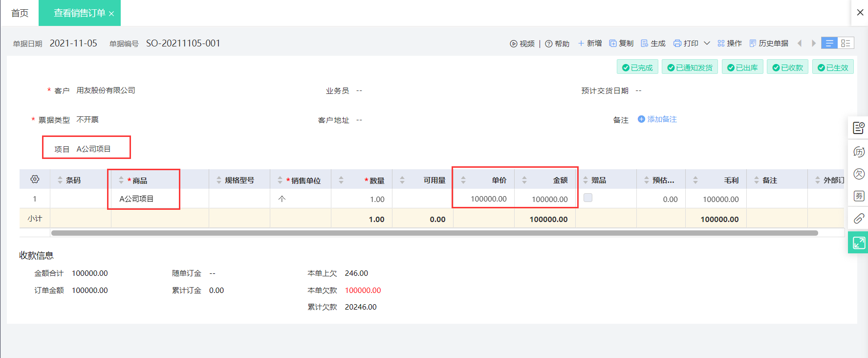Screen dimensions: 868x358
Task: Copy this order with 复制
Action: click(621, 44)
